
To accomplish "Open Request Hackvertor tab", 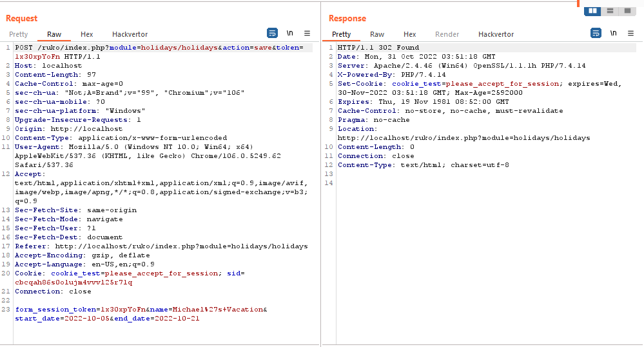I will [130, 34].
